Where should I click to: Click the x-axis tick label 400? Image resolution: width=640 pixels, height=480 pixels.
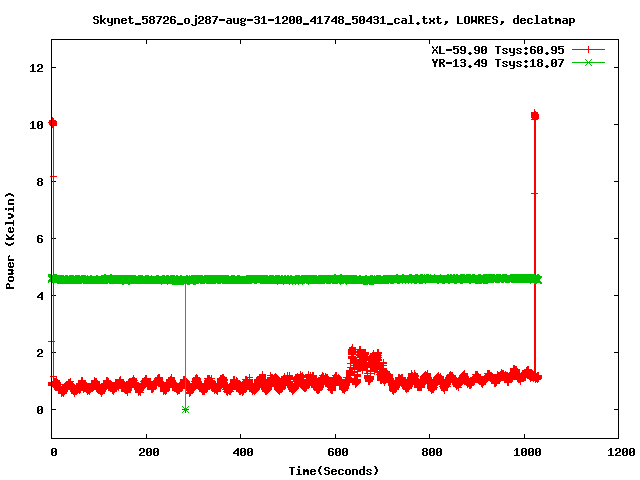(243, 452)
